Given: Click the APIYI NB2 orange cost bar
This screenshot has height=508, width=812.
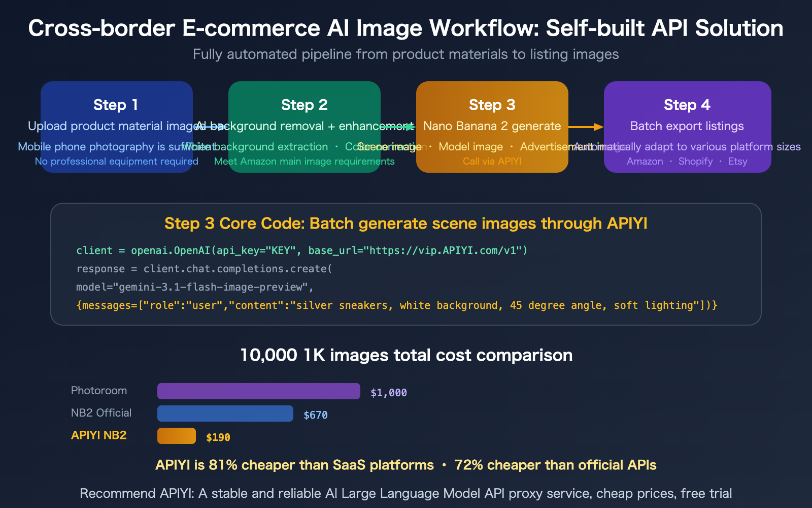Looking at the screenshot, I should tap(176, 435).
